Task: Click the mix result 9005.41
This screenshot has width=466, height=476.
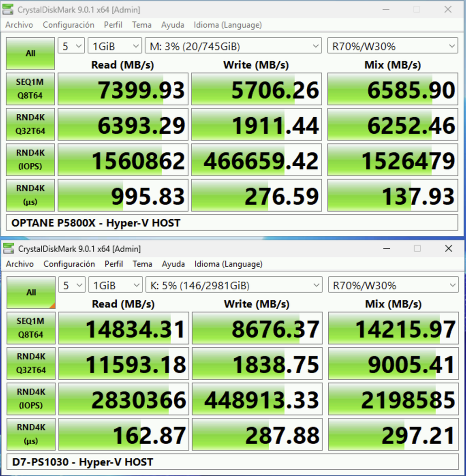Action: (x=393, y=364)
